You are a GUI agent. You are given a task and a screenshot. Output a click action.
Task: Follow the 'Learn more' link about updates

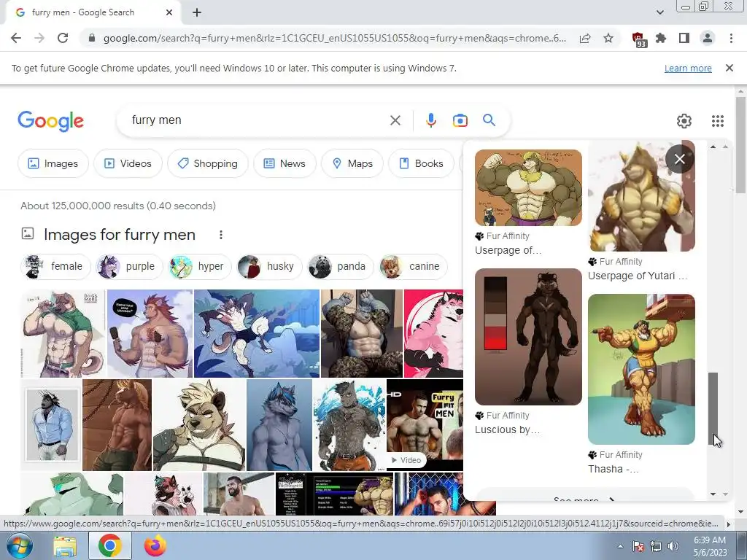[688, 68]
